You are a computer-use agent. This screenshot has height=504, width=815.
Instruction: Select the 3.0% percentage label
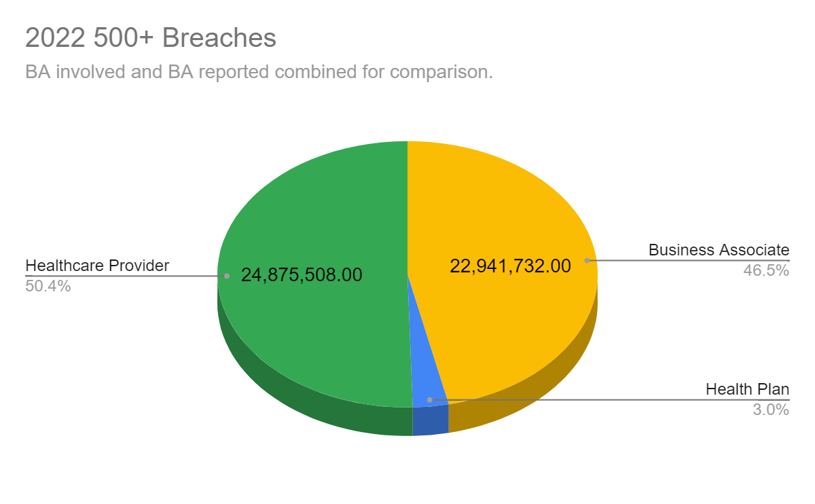[x=771, y=410]
